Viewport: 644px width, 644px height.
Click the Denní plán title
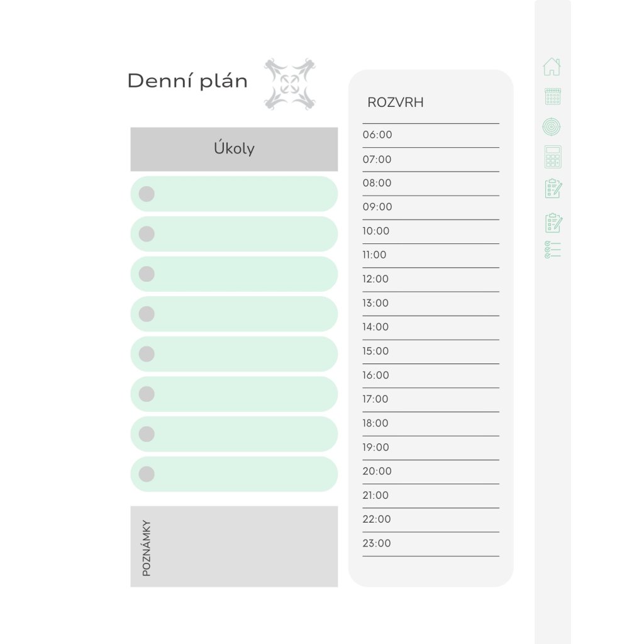pos(187,81)
